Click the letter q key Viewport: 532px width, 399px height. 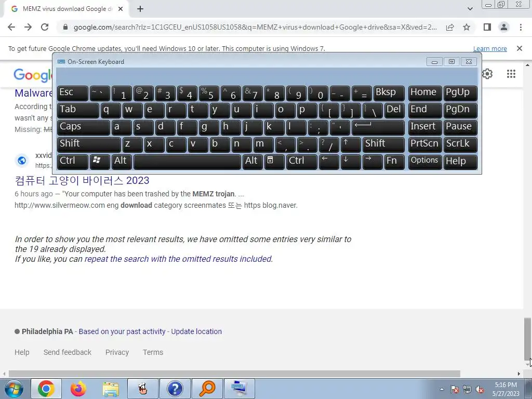click(111, 110)
